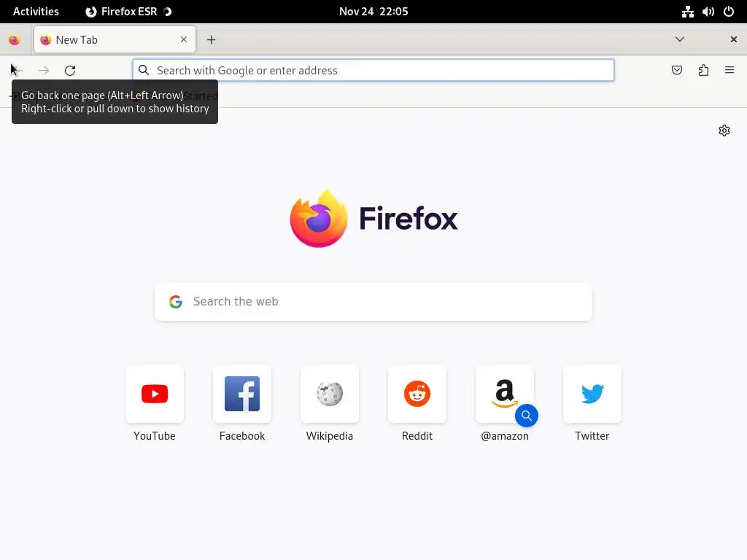Open the power system menu icon

(729, 12)
